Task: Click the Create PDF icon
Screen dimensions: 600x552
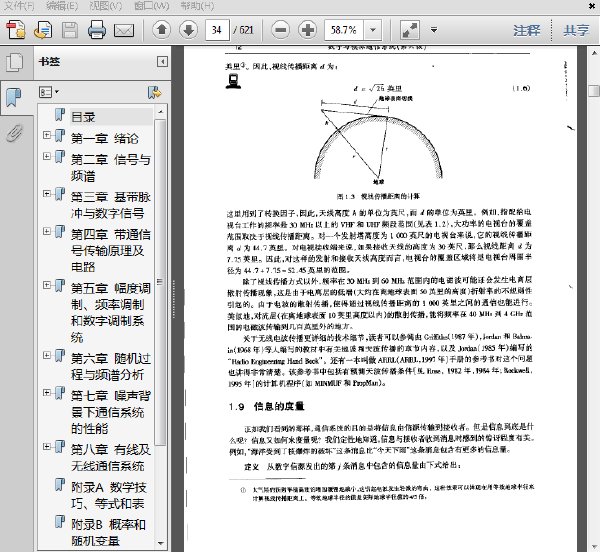Action: click(x=16, y=30)
